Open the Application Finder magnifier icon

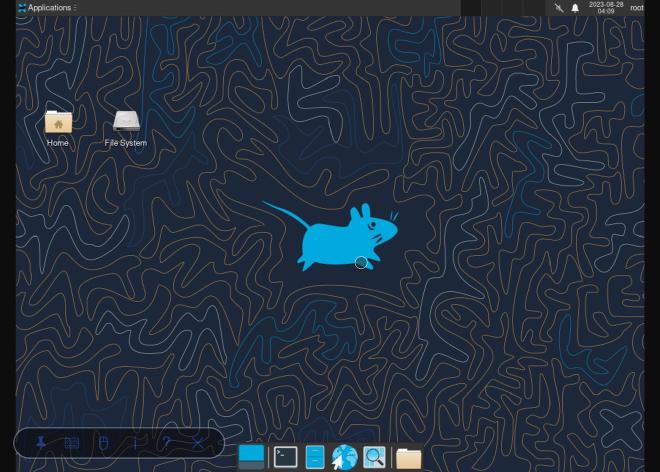click(374, 457)
